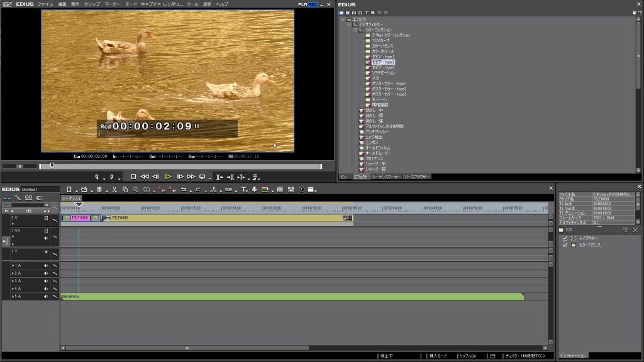
Task: Expand the 2 A audio track triangle
Action: coord(13,274)
